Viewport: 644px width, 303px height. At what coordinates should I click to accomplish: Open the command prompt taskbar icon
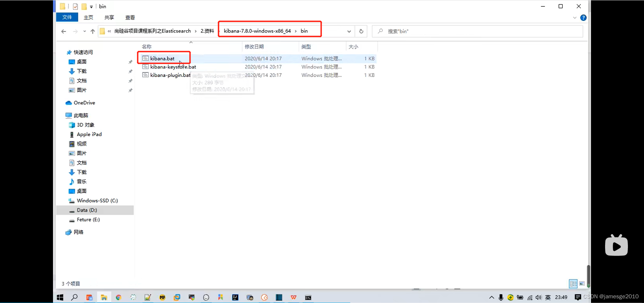pyautogui.click(x=308, y=298)
